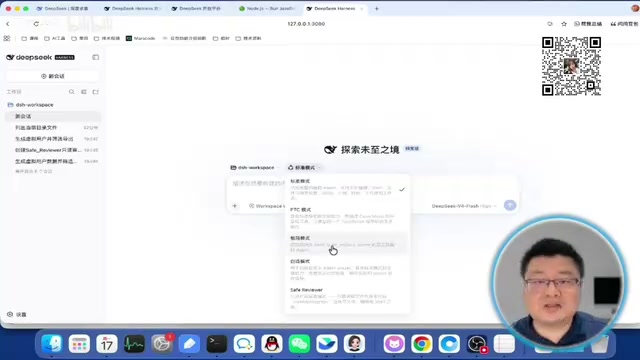Select Safe Reviewer in the mode menu
Image resolution: width=640 pixels, height=360 pixels.
[x=347, y=299]
